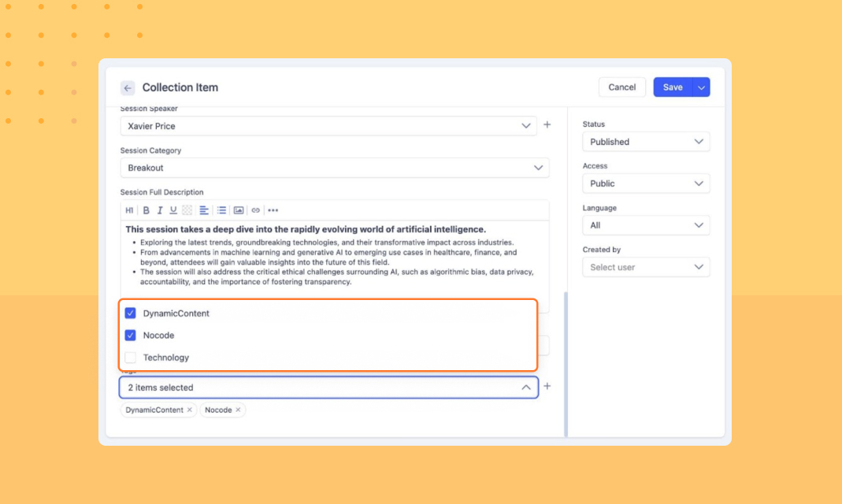Toggle bold formatting in the description editor
842x504 pixels.
click(146, 210)
